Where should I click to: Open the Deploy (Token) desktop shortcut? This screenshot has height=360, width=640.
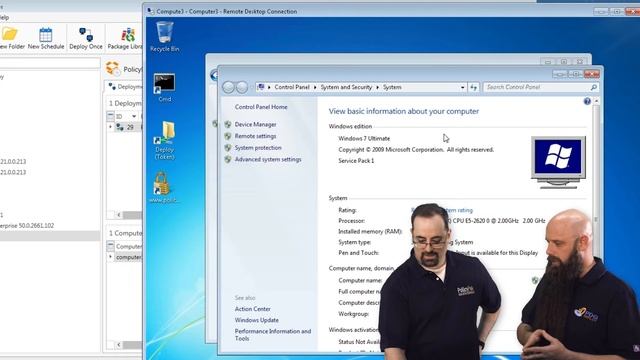click(164, 140)
